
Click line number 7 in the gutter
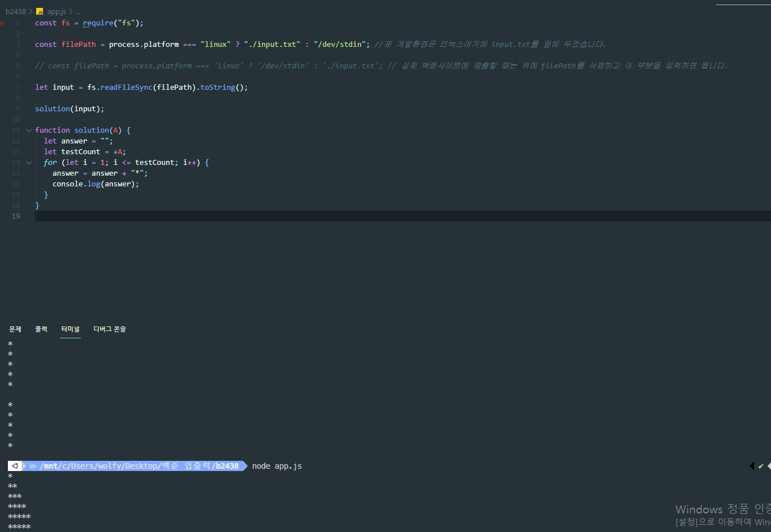point(18,88)
